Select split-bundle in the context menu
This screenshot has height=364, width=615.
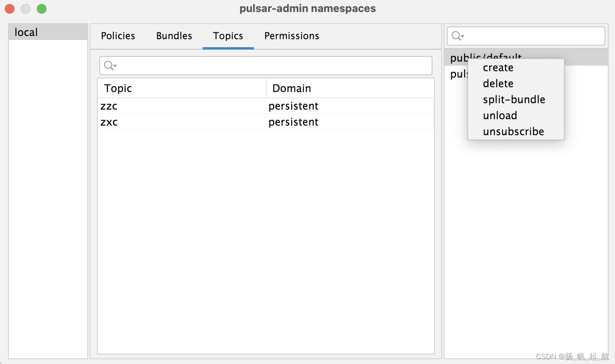point(514,100)
